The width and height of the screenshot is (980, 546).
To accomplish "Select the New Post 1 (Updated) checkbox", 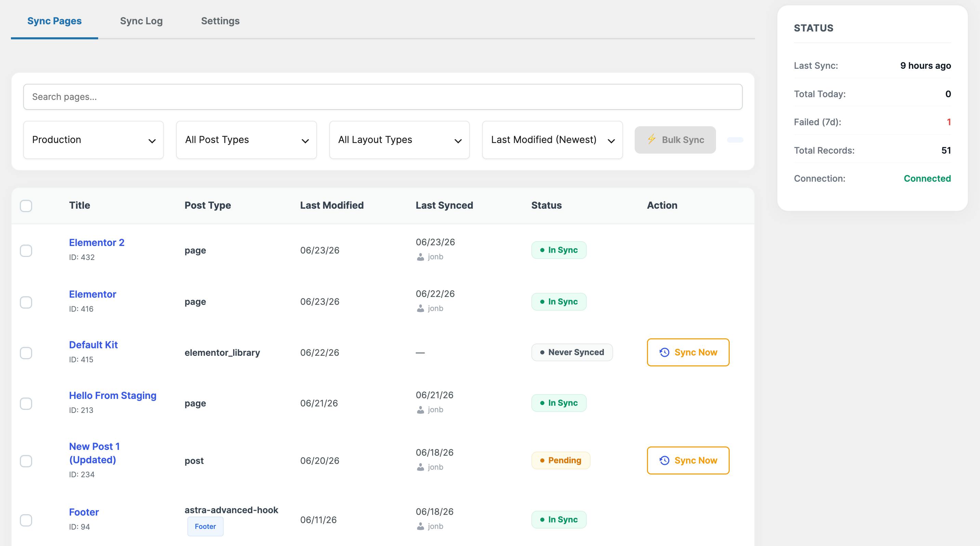I will pos(26,461).
